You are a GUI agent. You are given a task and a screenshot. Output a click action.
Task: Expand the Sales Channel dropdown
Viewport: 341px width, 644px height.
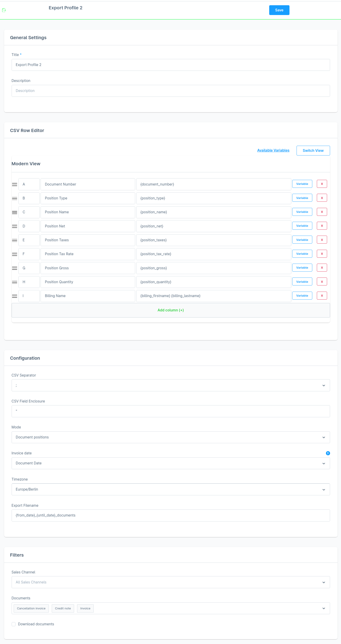[170, 582]
